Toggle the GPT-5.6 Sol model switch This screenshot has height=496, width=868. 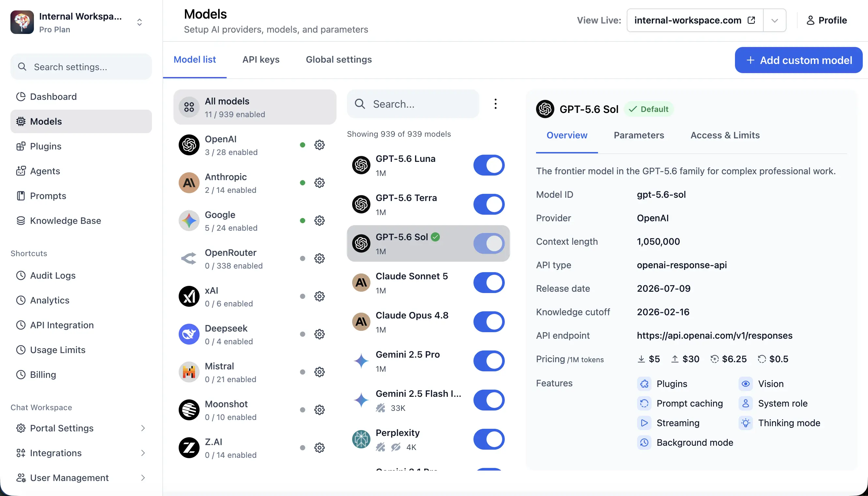[489, 244]
